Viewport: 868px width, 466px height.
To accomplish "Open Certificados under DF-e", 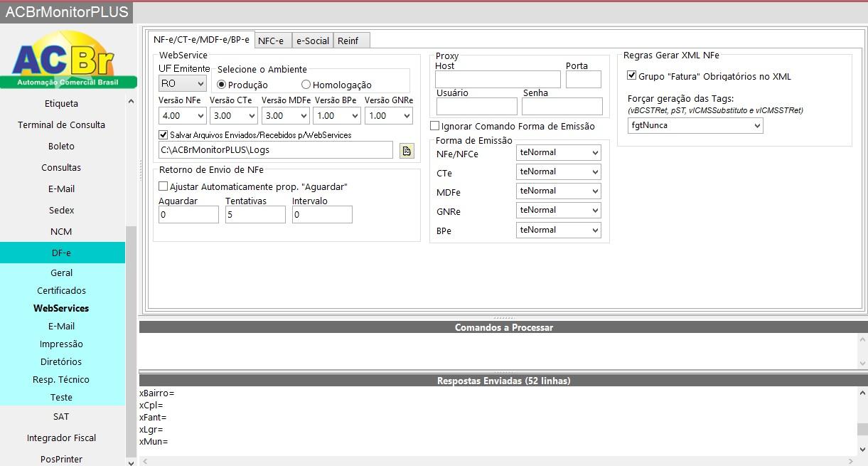I will pyautogui.click(x=62, y=290).
